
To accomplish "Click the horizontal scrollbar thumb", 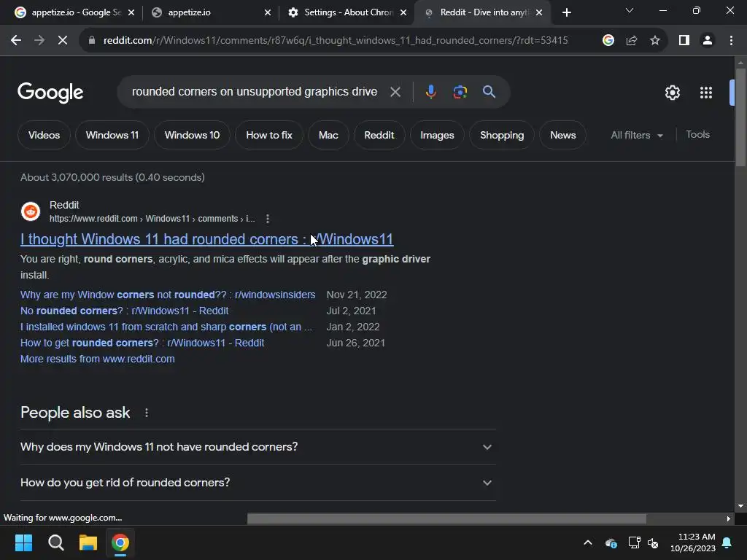I will (x=446, y=519).
